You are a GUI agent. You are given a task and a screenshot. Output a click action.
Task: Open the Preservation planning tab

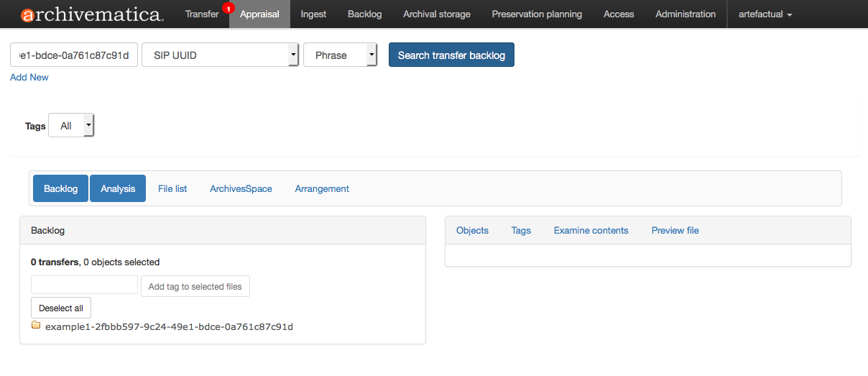point(537,14)
